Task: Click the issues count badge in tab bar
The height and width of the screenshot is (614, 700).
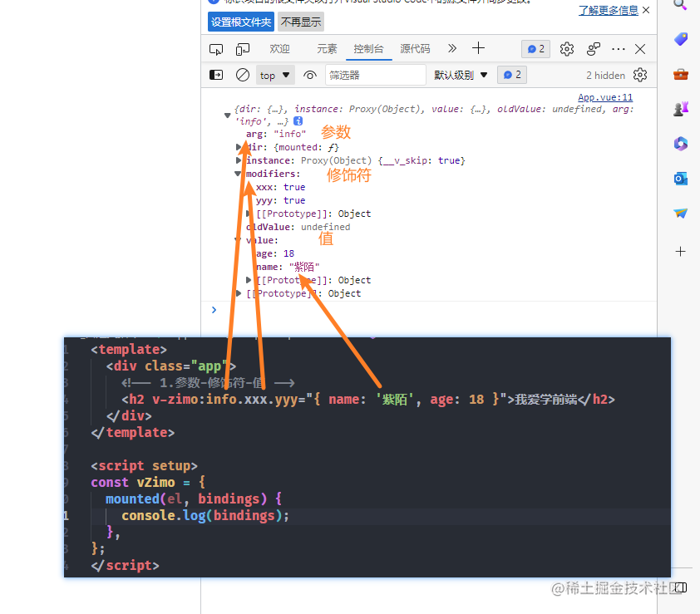Action: (535, 49)
